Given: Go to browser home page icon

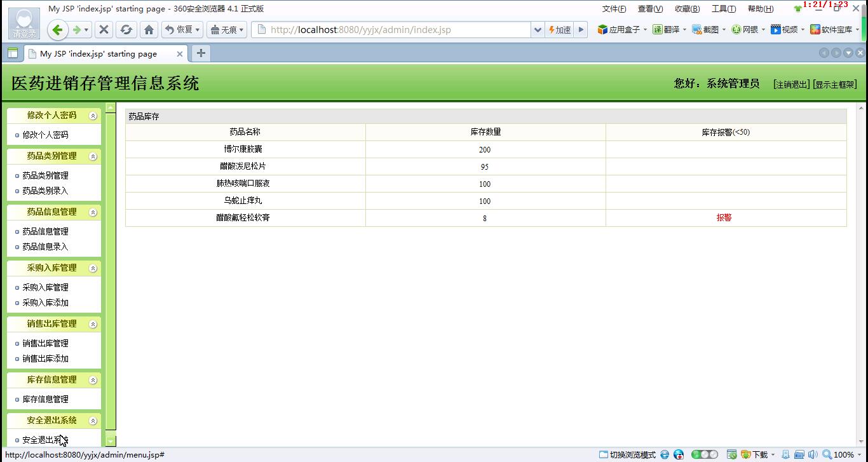Looking at the screenshot, I should [149, 30].
